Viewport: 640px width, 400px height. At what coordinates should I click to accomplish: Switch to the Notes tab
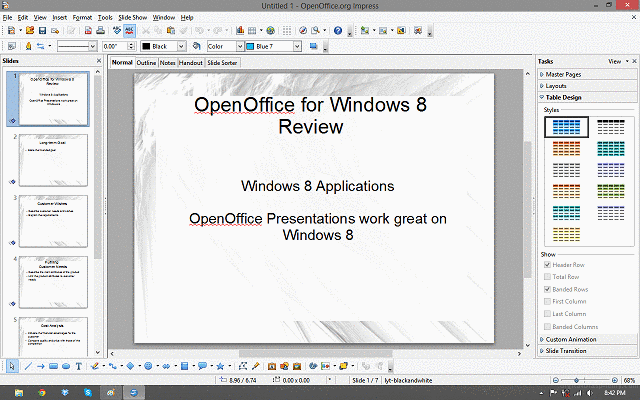[167, 63]
